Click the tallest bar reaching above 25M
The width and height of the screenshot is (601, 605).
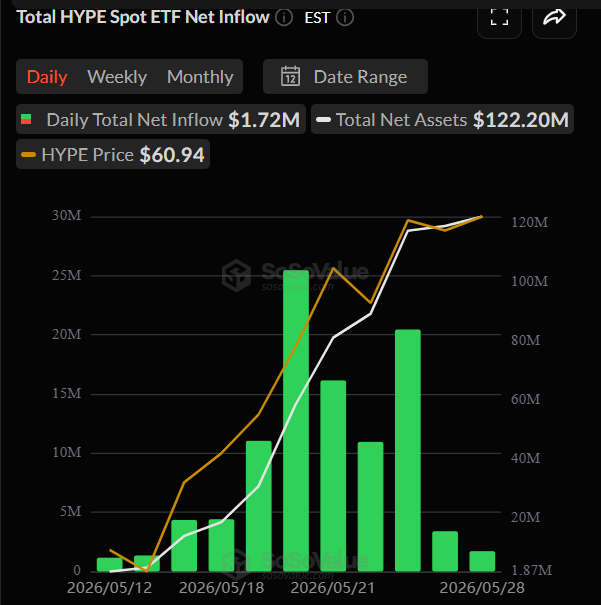tap(296, 421)
